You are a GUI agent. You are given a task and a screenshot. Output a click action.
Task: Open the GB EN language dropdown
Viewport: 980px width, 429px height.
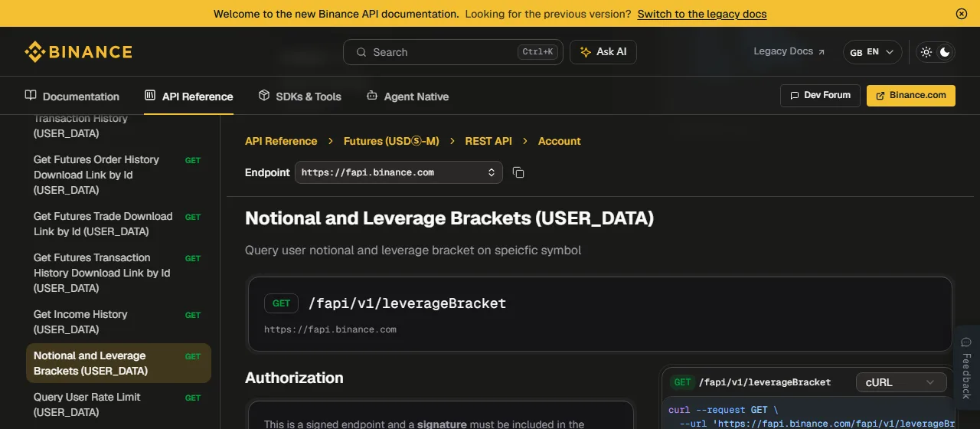pyautogui.click(x=872, y=52)
